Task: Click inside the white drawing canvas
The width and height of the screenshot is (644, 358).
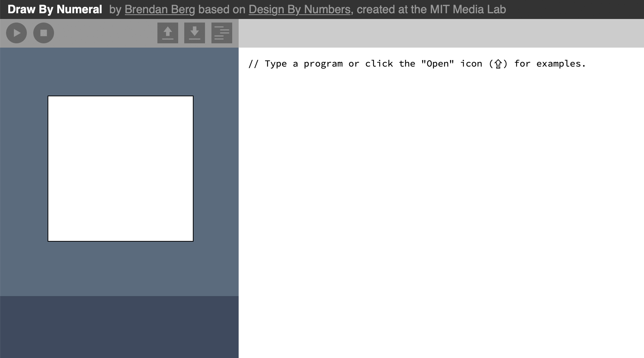Action: pos(121,169)
